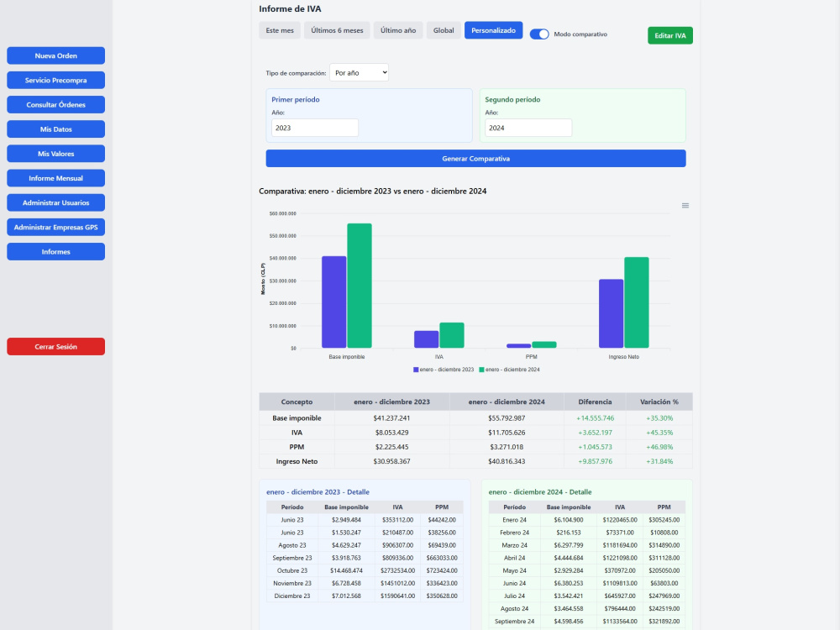Open Mis Datos in the sidebar
Viewport: 840px width, 630px height.
[55, 129]
